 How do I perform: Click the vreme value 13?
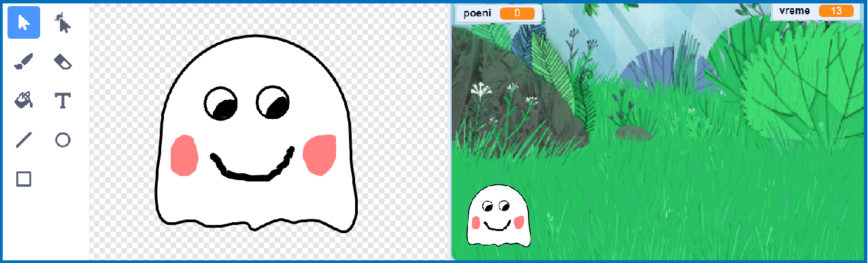[x=837, y=11]
